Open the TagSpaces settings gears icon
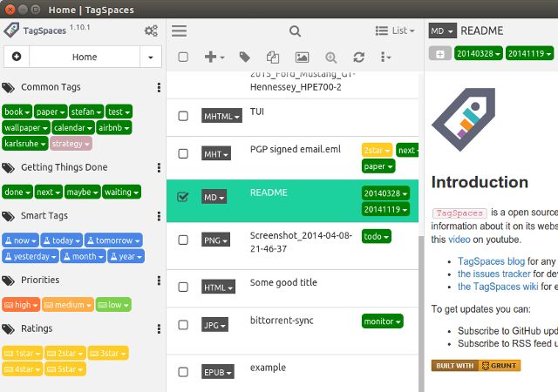 pos(151,31)
